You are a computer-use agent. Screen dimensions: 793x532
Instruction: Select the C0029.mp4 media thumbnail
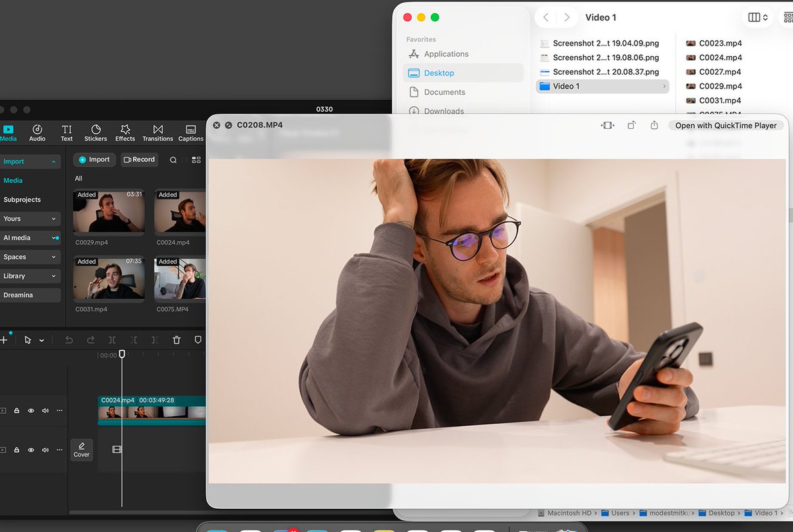click(x=109, y=212)
